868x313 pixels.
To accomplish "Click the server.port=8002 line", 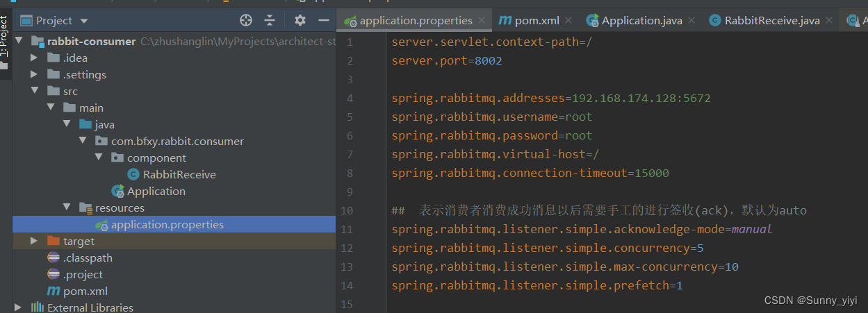I will pyautogui.click(x=447, y=61).
